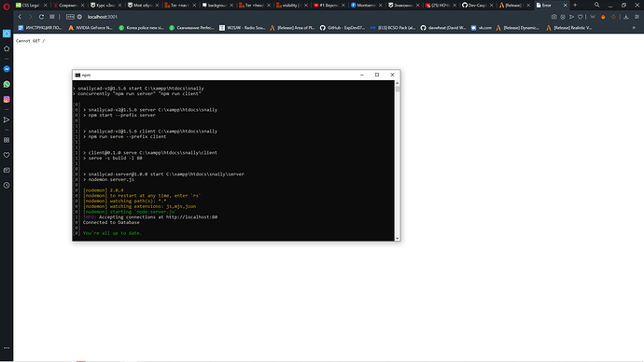Close the CSS Legal tab
This screenshot has height=362, width=644.
45,6
